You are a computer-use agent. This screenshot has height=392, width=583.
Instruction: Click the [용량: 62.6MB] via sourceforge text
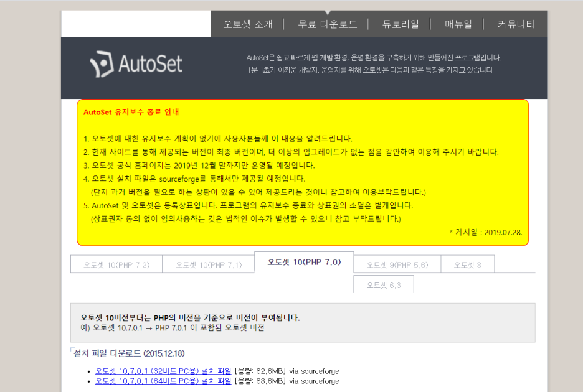(x=287, y=371)
